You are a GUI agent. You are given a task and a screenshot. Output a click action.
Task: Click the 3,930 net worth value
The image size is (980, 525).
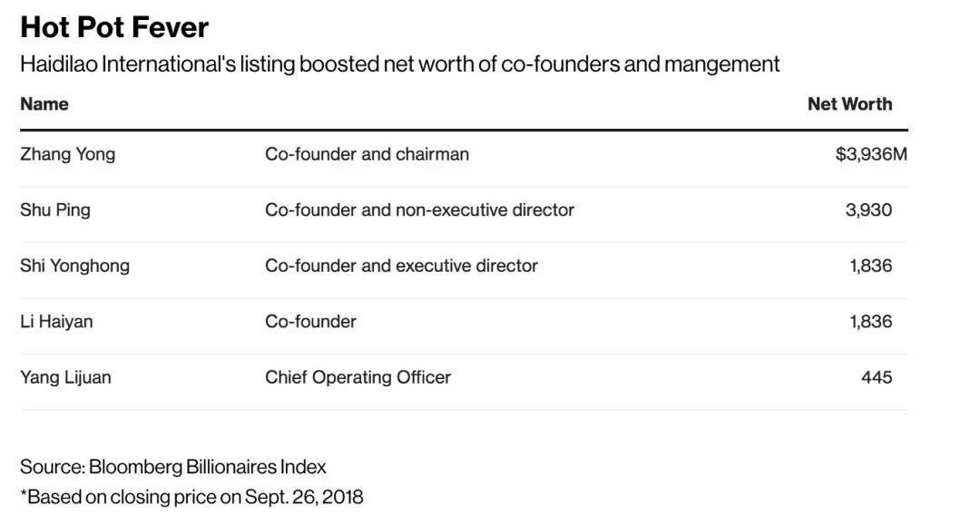point(868,210)
